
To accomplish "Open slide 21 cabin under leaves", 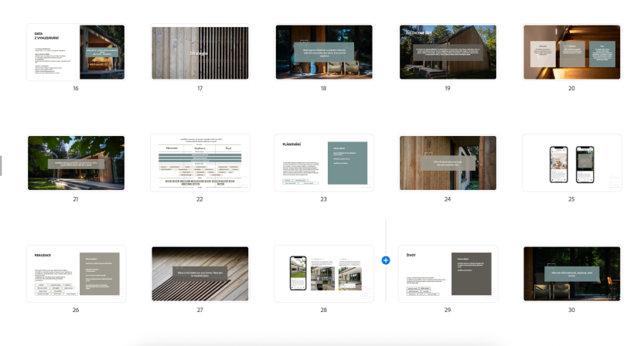I will coord(76,163).
